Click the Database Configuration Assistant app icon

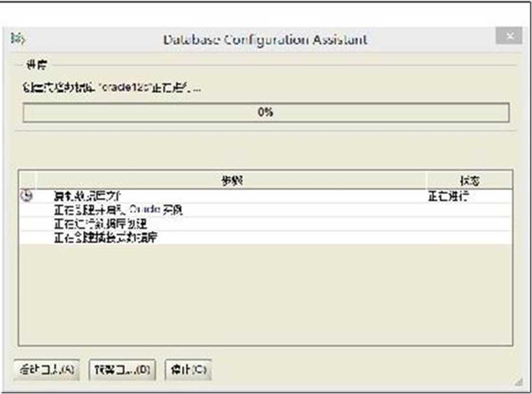click(x=18, y=39)
